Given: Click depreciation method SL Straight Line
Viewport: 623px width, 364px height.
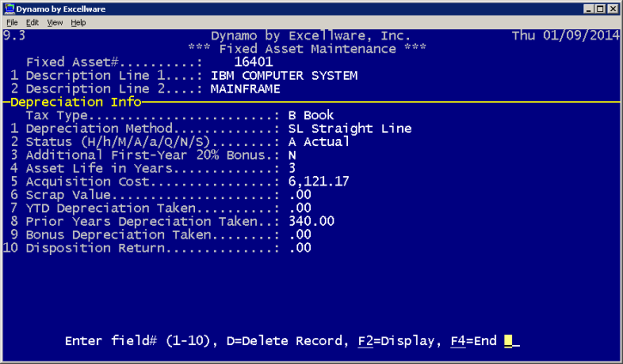Looking at the screenshot, I should (350, 129).
